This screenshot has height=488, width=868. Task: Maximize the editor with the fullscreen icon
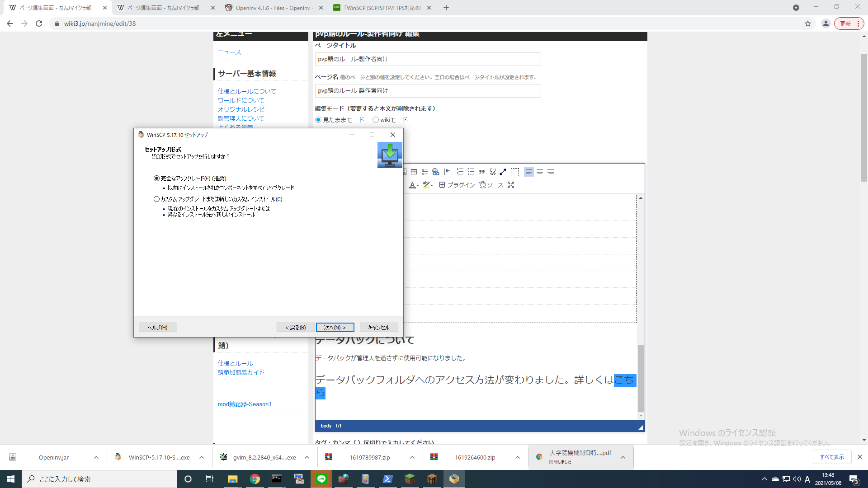click(511, 185)
